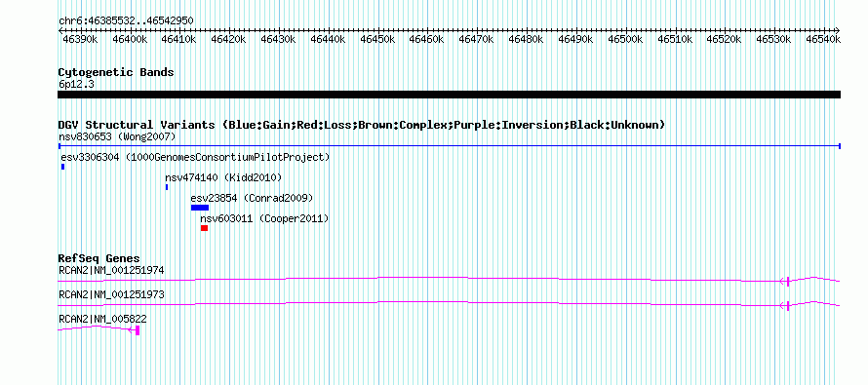Select the NM_001251974 exon arrow marker

tap(785, 281)
